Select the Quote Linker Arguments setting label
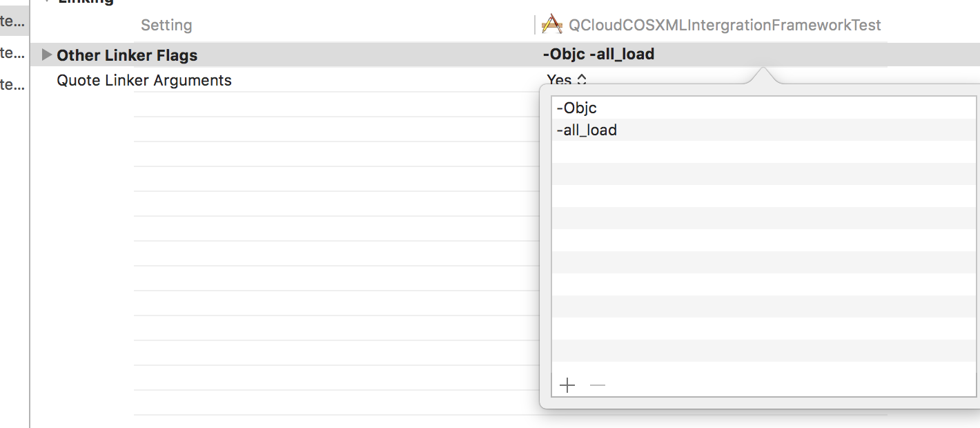Viewport: 980px width, 428px height. pyautogui.click(x=144, y=80)
